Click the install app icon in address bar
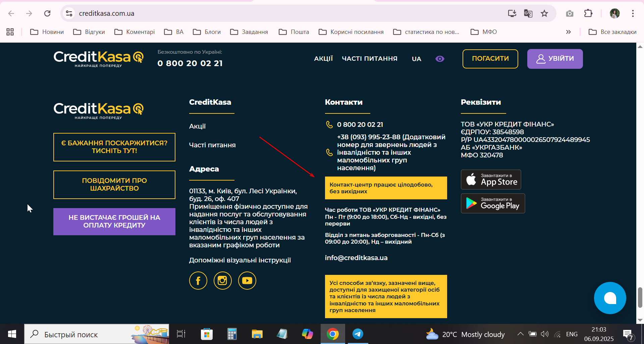This screenshot has height=344, width=644. coord(512,13)
